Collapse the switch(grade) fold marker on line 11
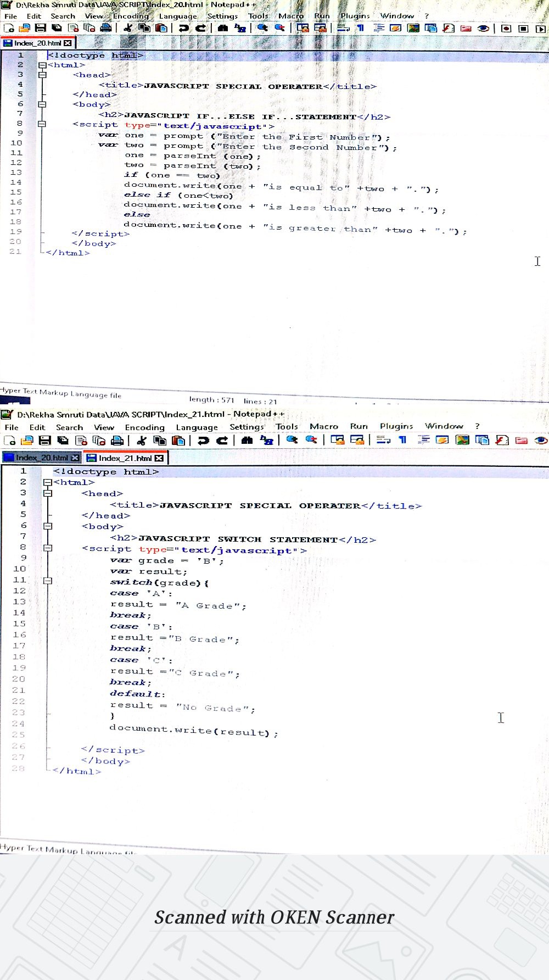The image size is (549, 980). point(48,581)
